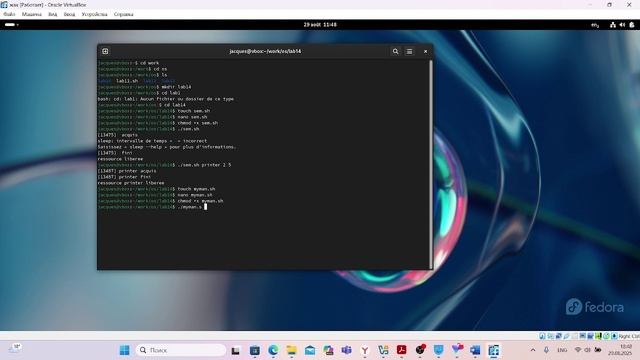Click the terminal vertical scrollbar
Image resolution: width=640 pixels, height=360 pixels.
coord(431,163)
